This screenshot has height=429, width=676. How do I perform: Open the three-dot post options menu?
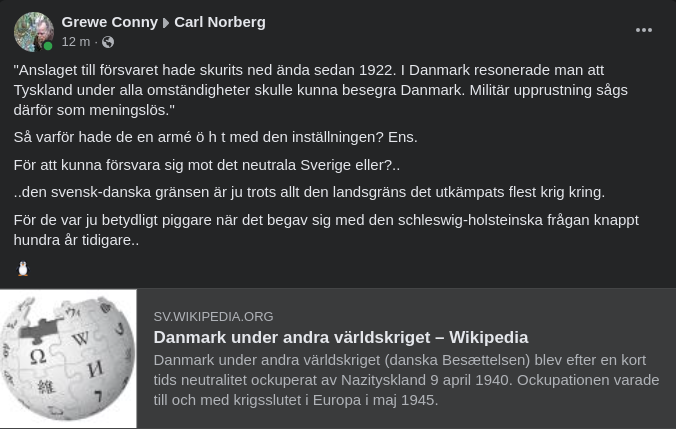point(644,30)
